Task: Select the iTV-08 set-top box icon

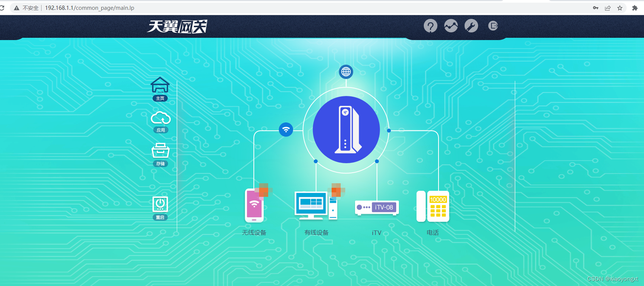Action: [377, 207]
